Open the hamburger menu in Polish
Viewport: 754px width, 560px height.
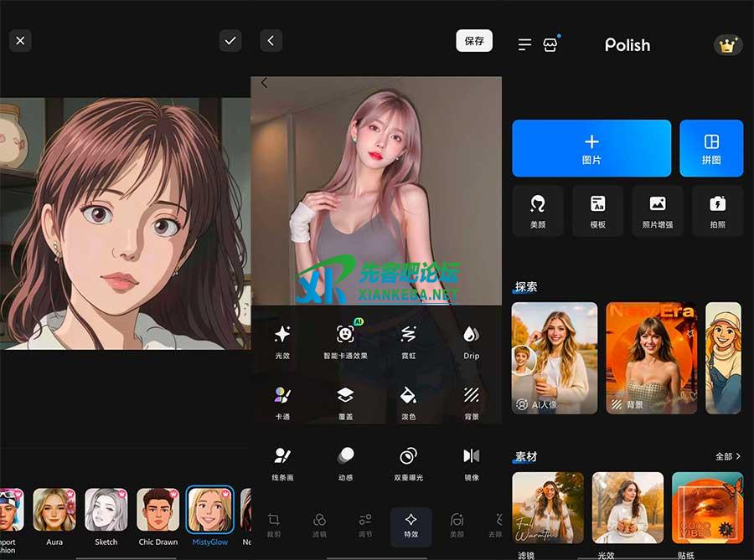tap(524, 44)
